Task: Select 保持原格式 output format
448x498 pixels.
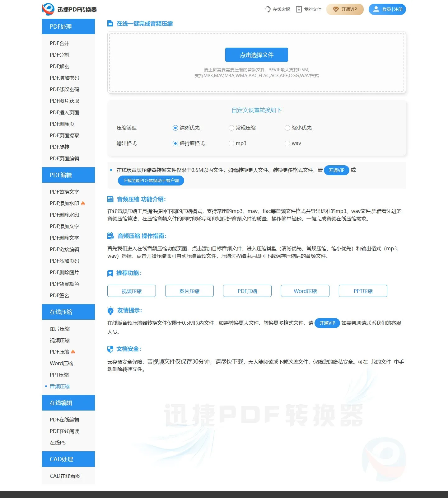Action: pyautogui.click(x=175, y=143)
